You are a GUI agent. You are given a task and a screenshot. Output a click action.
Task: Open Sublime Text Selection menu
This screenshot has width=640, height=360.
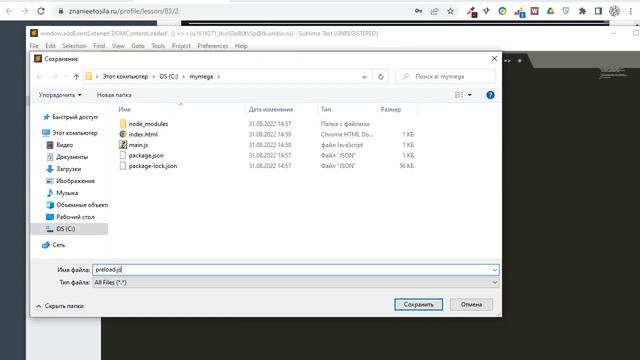(74, 46)
